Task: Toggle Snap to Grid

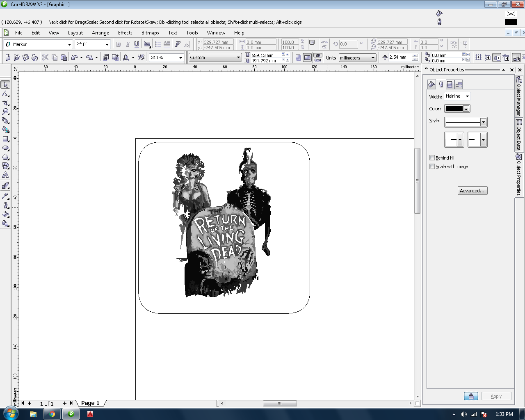Action: pos(478,57)
